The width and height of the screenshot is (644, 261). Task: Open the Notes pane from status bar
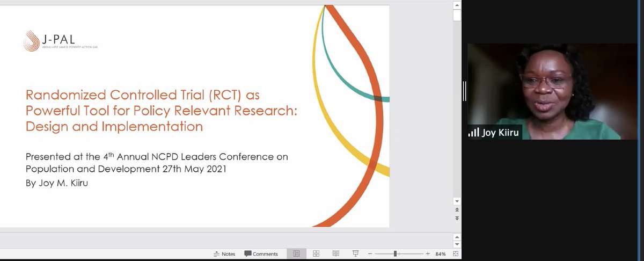click(x=224, y=253)
